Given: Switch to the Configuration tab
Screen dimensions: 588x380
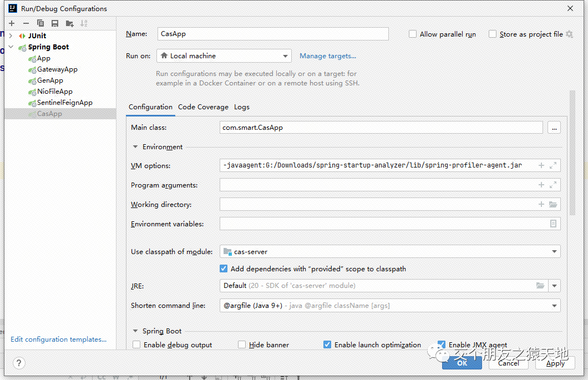Looking at the screenshot, I should (x=150, y=107).
